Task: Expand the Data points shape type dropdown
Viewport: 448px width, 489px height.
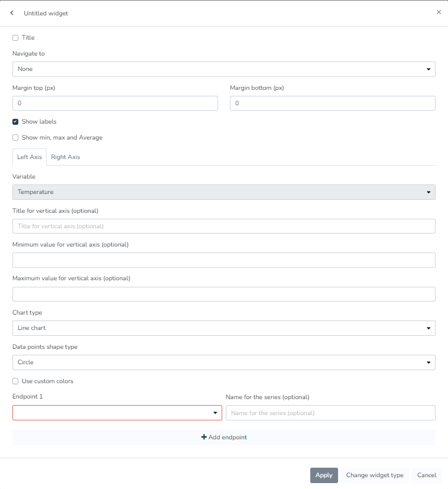Action: click(223, 362)
